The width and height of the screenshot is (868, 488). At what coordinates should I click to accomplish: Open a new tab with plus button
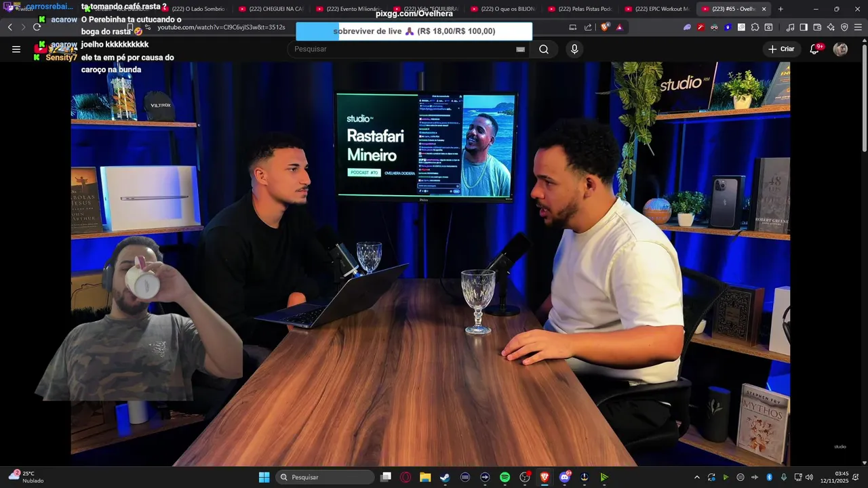pyautogui.click(x=781, y=9)
